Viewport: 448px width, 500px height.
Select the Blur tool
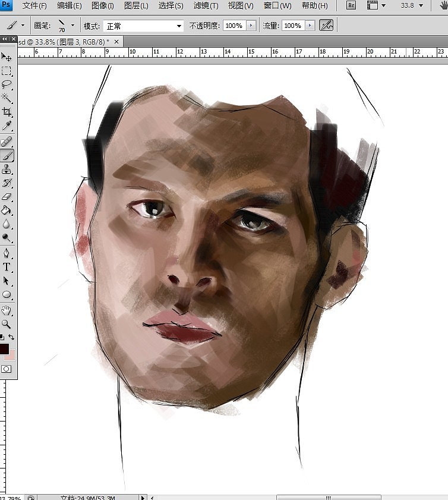click(7, 224)
